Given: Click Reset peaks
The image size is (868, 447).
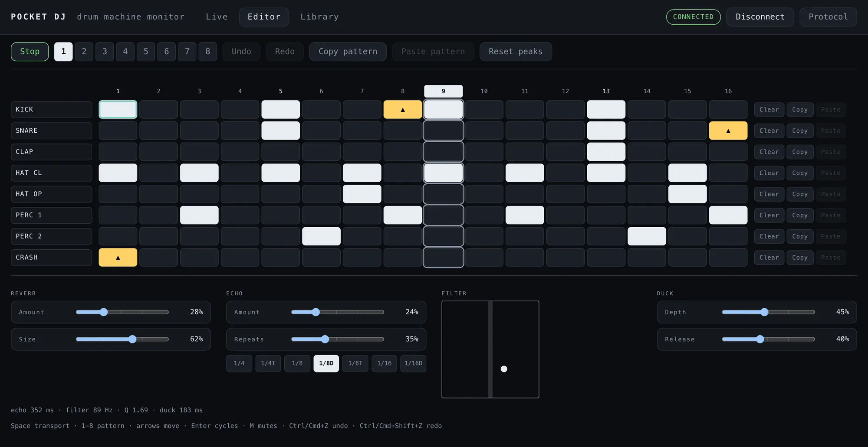Looking at the screenshot, I should [516, 52].
